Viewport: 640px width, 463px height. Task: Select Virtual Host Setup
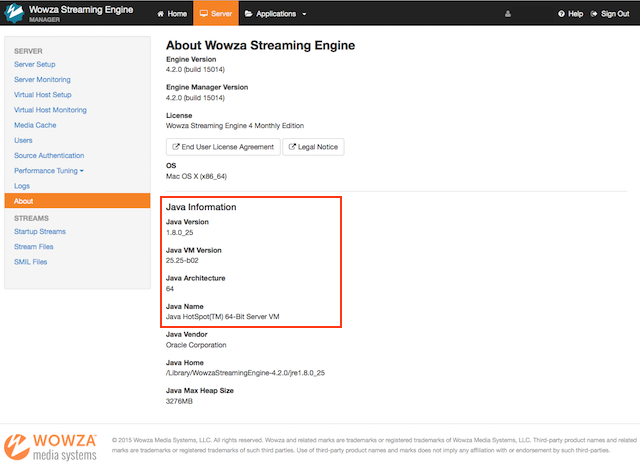click(43, 95)
